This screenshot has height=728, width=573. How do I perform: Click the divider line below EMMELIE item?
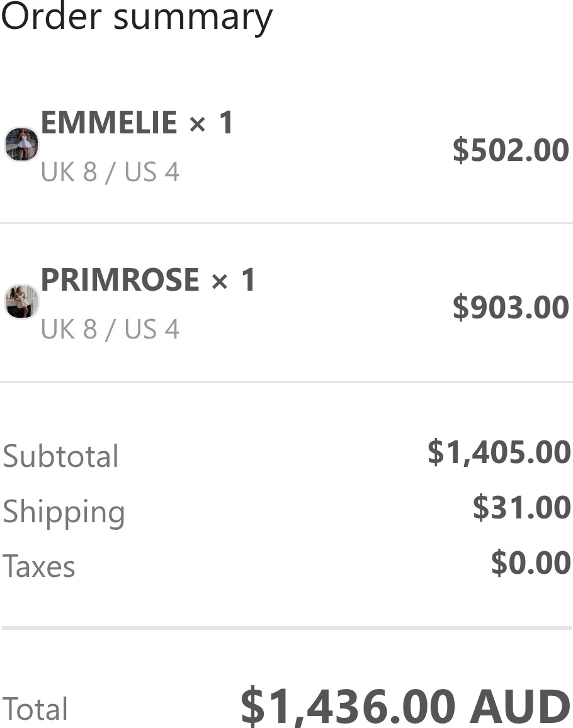(x=286, y=223)
